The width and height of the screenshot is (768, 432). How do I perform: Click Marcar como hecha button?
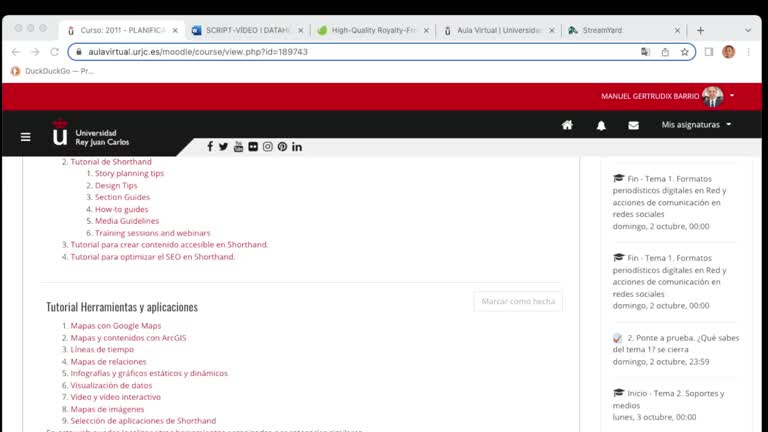point(518,301)
